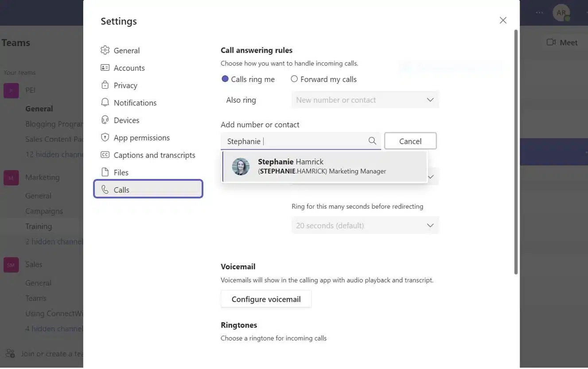Click the more options ellipsis in title bar

pyautogui.click(x=539, y=12)
